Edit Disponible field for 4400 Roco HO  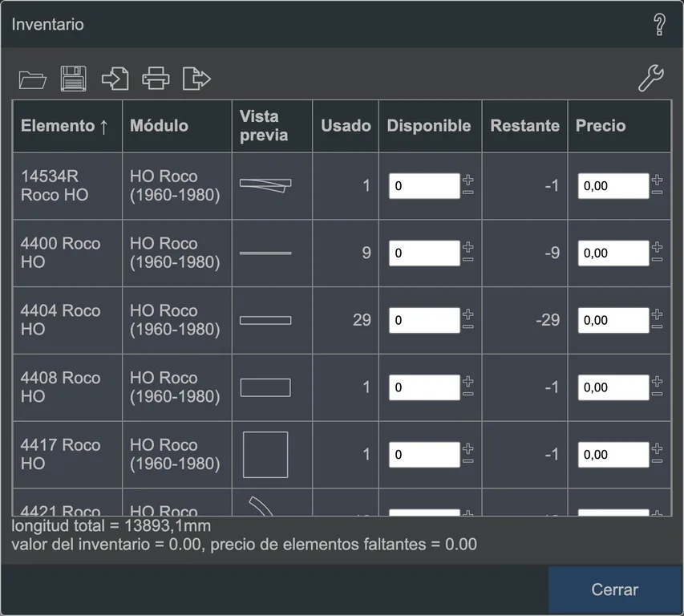point(424,253)
